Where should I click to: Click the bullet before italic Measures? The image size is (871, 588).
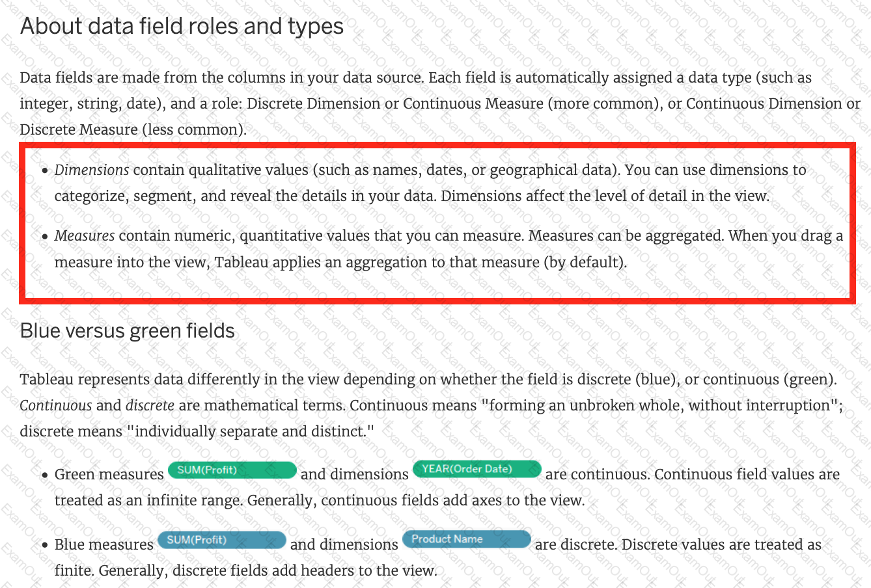(45, 237)
